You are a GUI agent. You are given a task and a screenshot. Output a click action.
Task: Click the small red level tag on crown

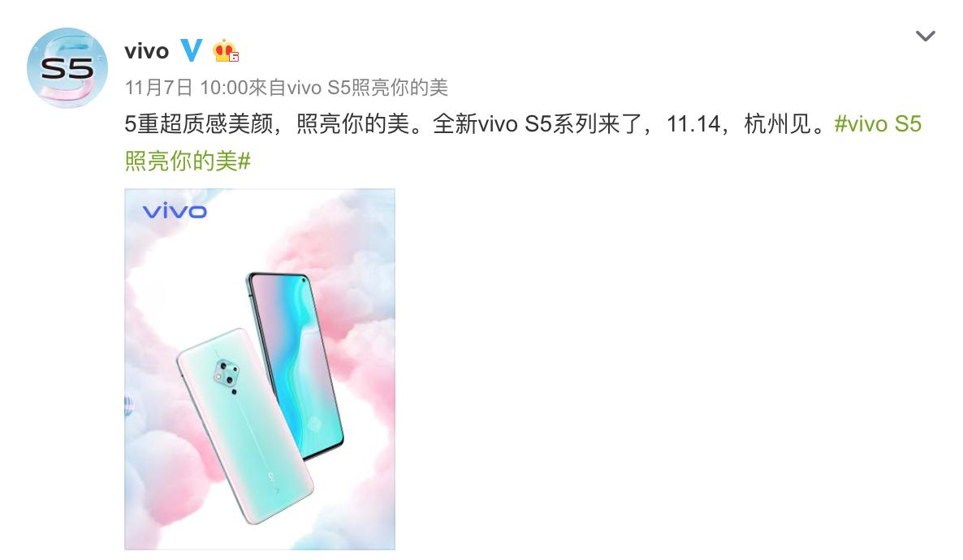233,57
